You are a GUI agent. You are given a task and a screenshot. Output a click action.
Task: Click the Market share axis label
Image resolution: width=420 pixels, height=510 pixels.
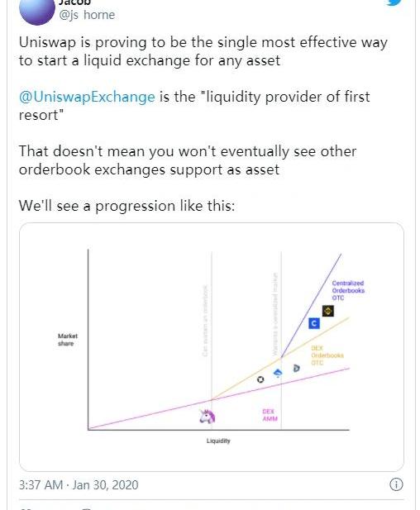coord(68,340)
